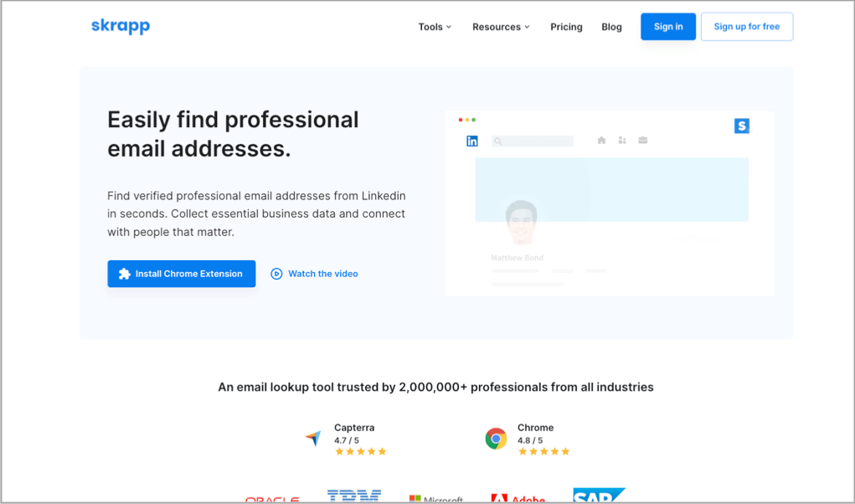This screenshot has height=504, width=855.
Task: Click the Capterra arrow logo icon
Action: click(x=312, y=438)
